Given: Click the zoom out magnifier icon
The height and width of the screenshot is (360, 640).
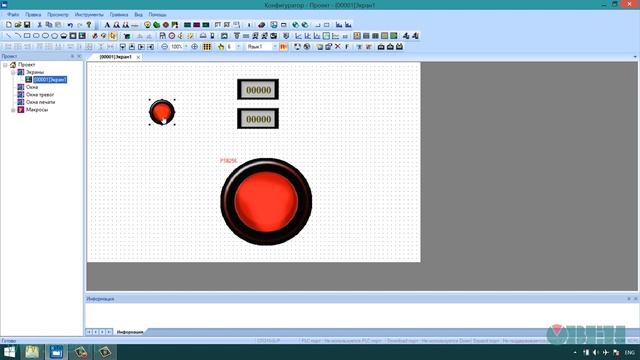Looking at the screenshot, I should [164, 47].
